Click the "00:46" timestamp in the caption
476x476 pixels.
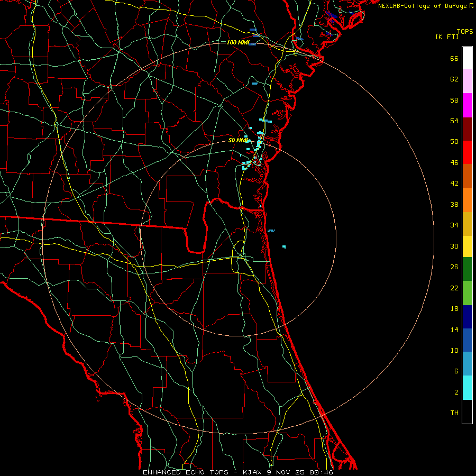coord(321,472)
